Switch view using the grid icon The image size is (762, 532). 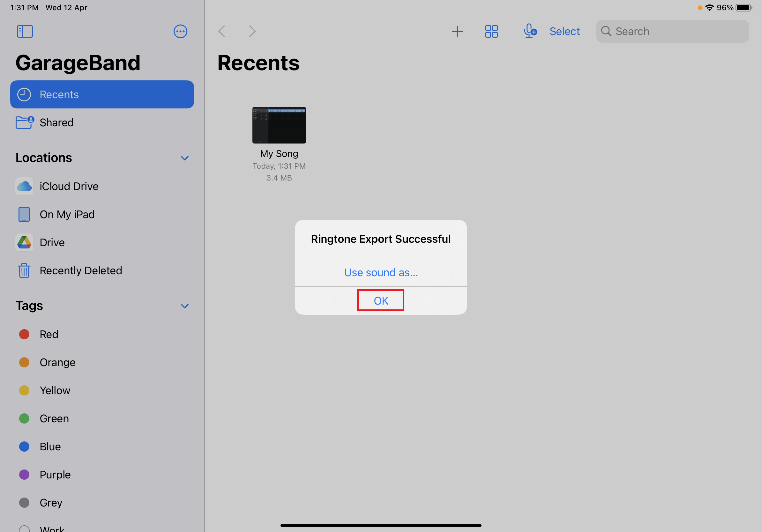(x=491, y=32)
